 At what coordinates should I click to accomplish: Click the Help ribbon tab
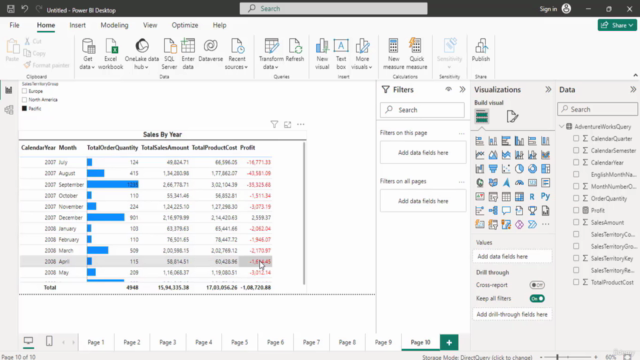click(x=219, y=25)
